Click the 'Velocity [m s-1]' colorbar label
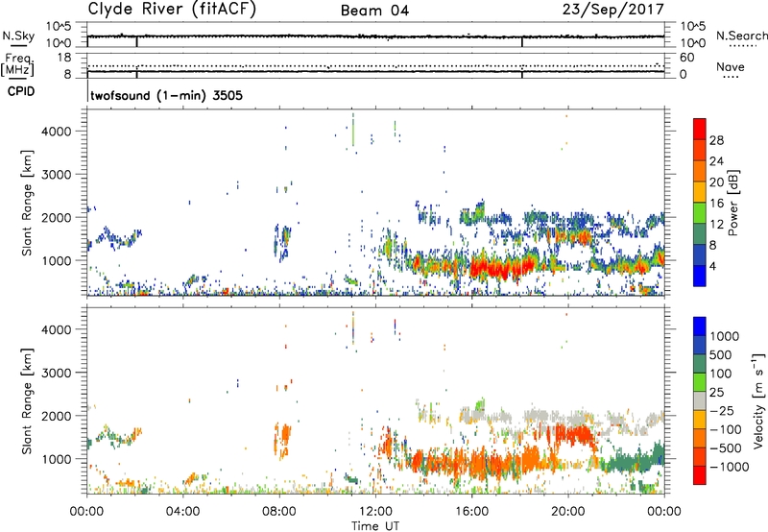 point(758,400)
